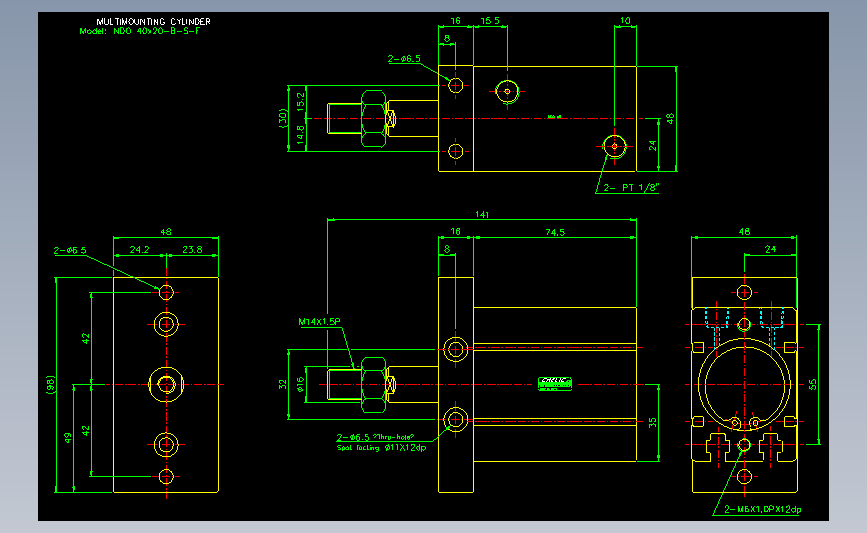
Task: Select the 55 dimension on right view
Action: pos(812,384)
